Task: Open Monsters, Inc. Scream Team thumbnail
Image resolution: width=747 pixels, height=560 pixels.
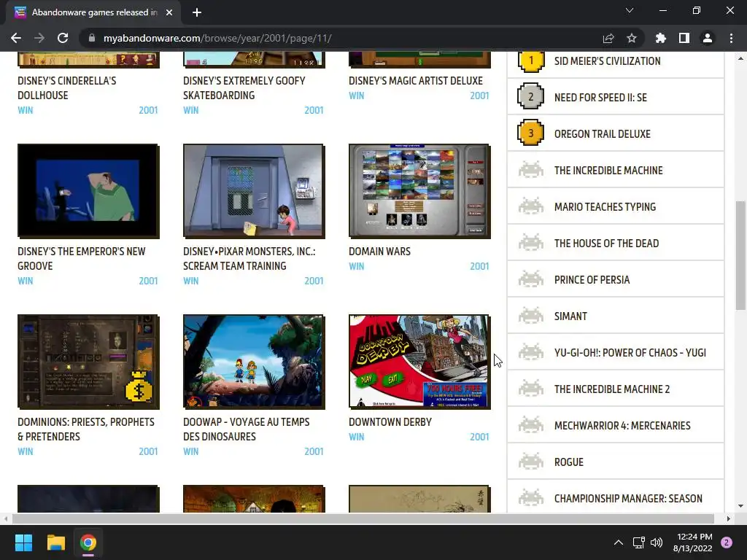Action: pos(254,191)
